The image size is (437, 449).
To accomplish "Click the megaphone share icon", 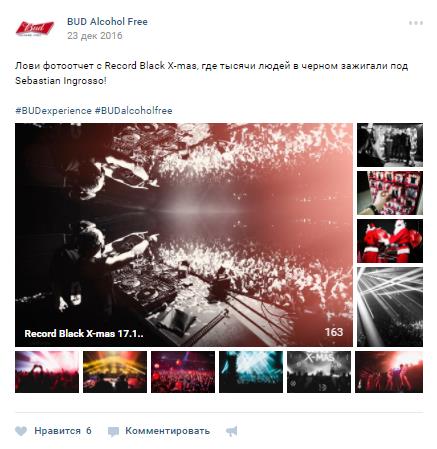I will click(x=232, y=431).
